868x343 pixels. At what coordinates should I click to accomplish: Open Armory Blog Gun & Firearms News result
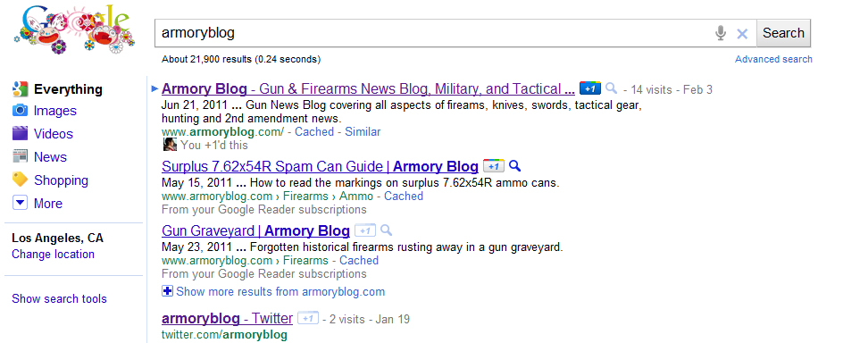[x=368, y=88]
